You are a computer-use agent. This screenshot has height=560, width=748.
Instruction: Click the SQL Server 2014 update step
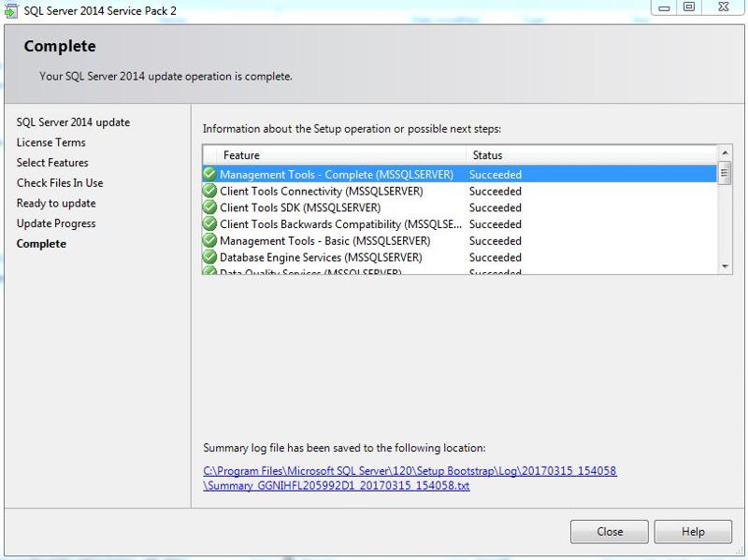73,122
